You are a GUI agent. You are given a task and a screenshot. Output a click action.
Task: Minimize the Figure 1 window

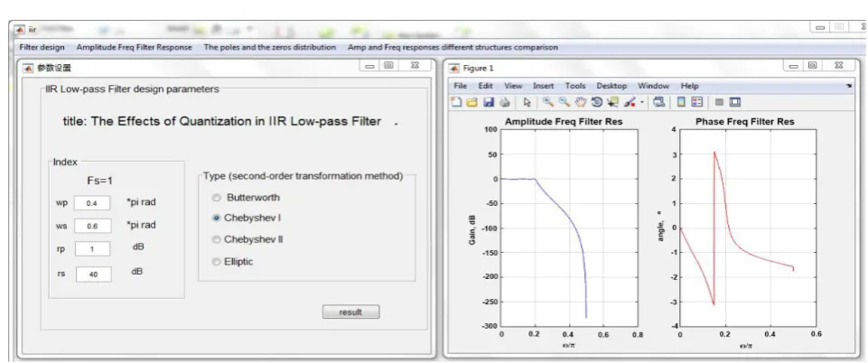click(794, 65)
